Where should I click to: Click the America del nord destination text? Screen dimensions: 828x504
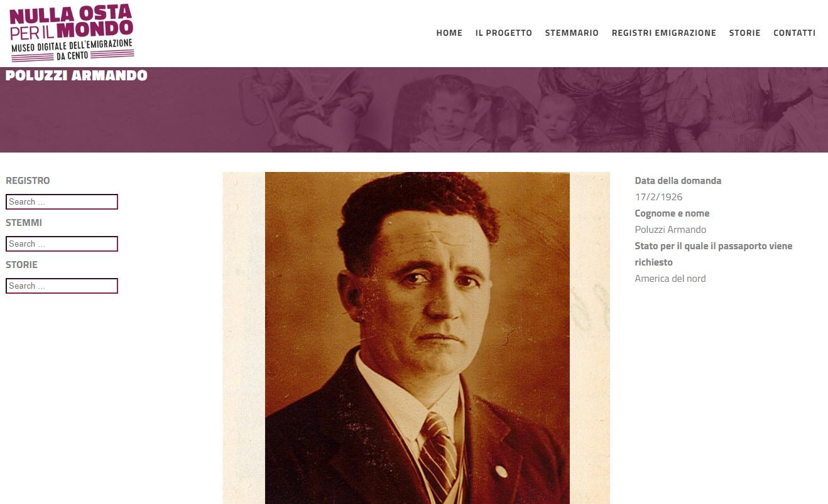pyautogui.click(x=670, y=279)
